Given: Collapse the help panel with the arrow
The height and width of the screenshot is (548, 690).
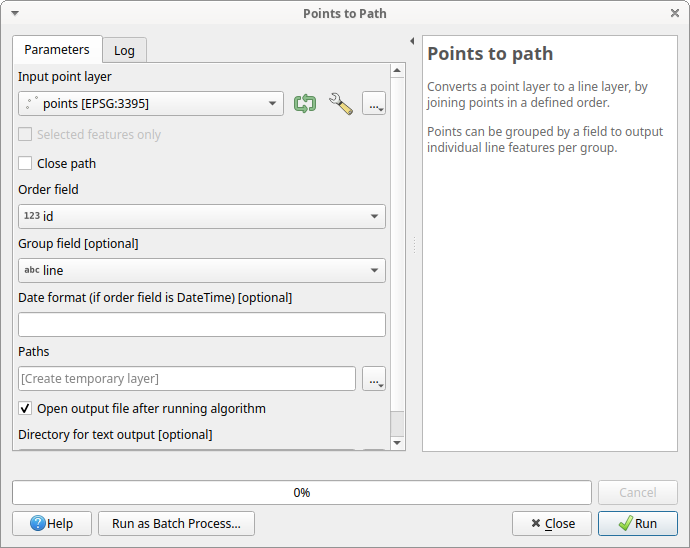Looking at the screenshot, I should 412,41.
